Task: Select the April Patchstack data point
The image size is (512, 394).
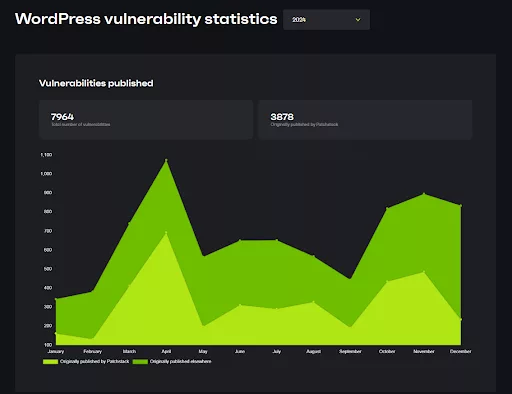Action: 166,233
